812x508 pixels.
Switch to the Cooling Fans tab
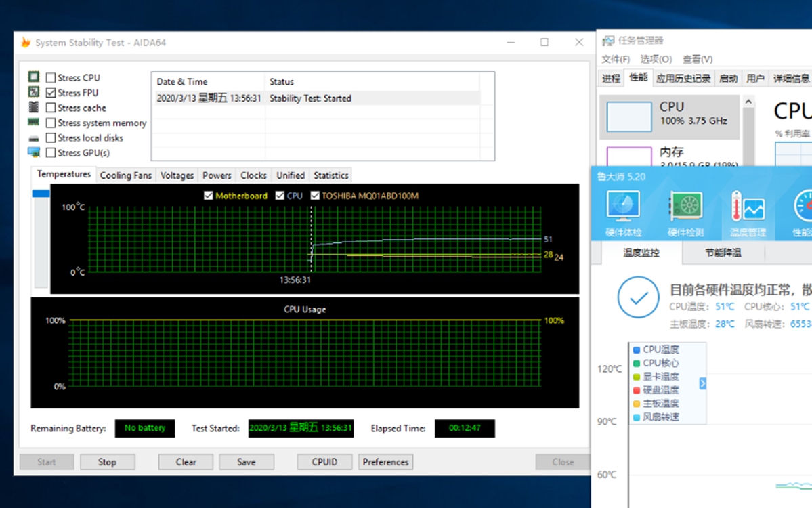click(x=125, y=175)
